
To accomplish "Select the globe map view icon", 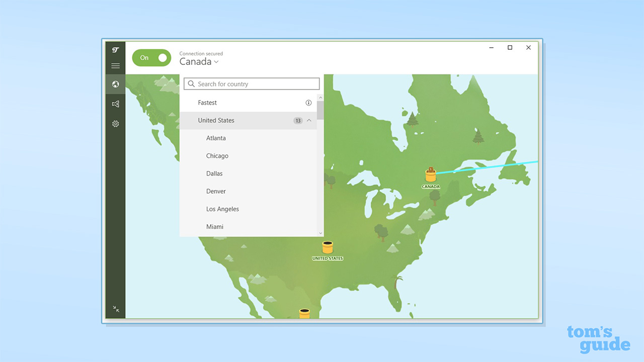I will pos(115,84).
